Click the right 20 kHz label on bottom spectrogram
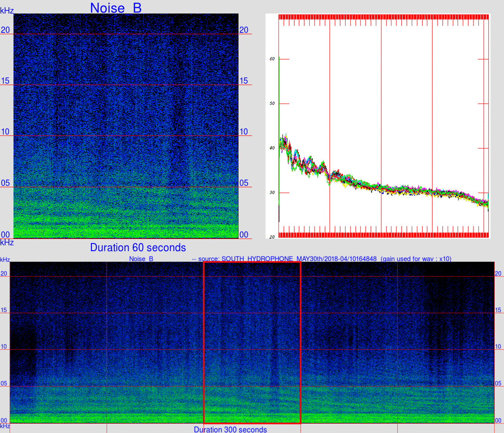This screenshot has width=504, height=433. (x=498, y=274)
